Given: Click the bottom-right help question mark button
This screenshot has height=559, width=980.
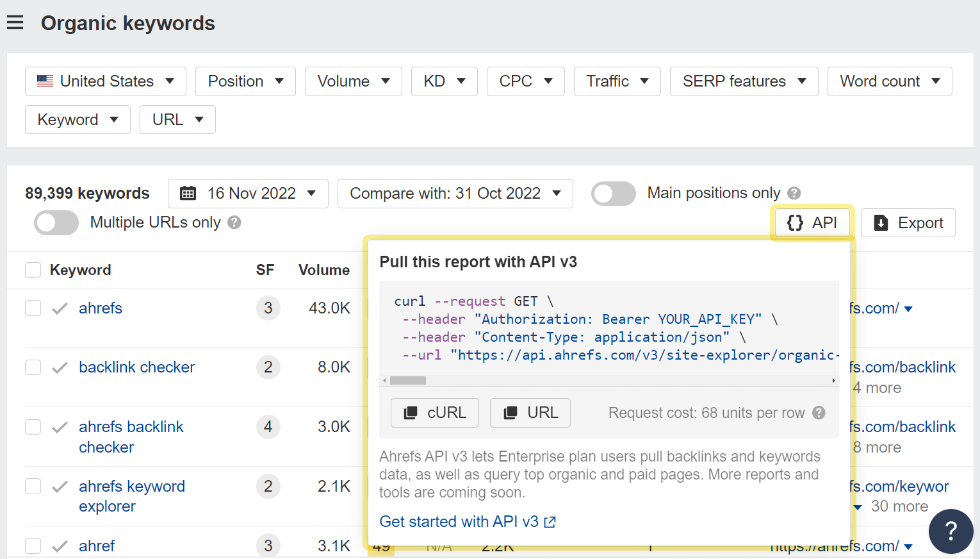Looking at the screenshot, I should tap(951, 531).
